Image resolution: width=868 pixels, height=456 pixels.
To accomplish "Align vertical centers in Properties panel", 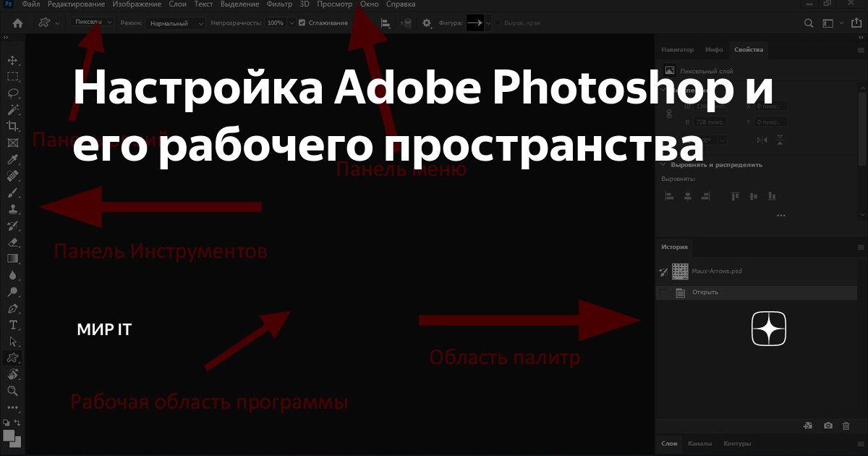I will tap(754, 195).
